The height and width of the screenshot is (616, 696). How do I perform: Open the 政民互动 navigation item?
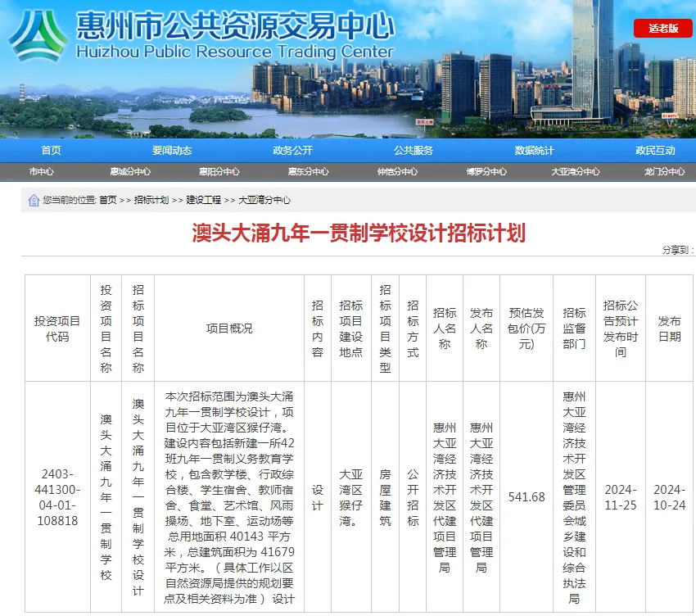click(655, 150)
